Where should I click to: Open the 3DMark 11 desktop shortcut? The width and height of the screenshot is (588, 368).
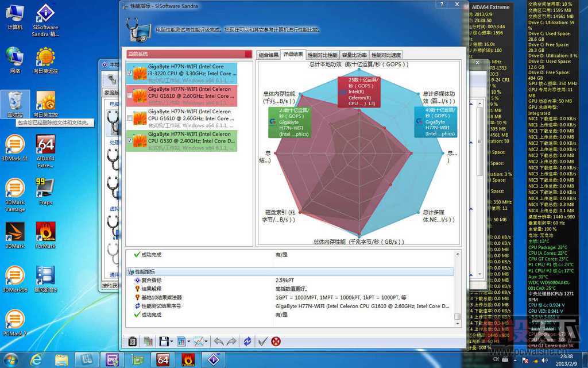[15, 148]
